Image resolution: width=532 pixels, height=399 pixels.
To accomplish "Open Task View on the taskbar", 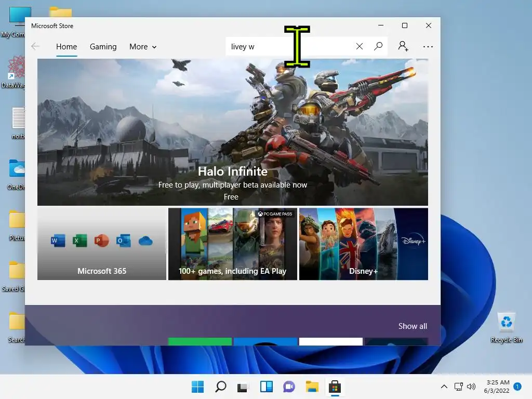I will [243, 387].
